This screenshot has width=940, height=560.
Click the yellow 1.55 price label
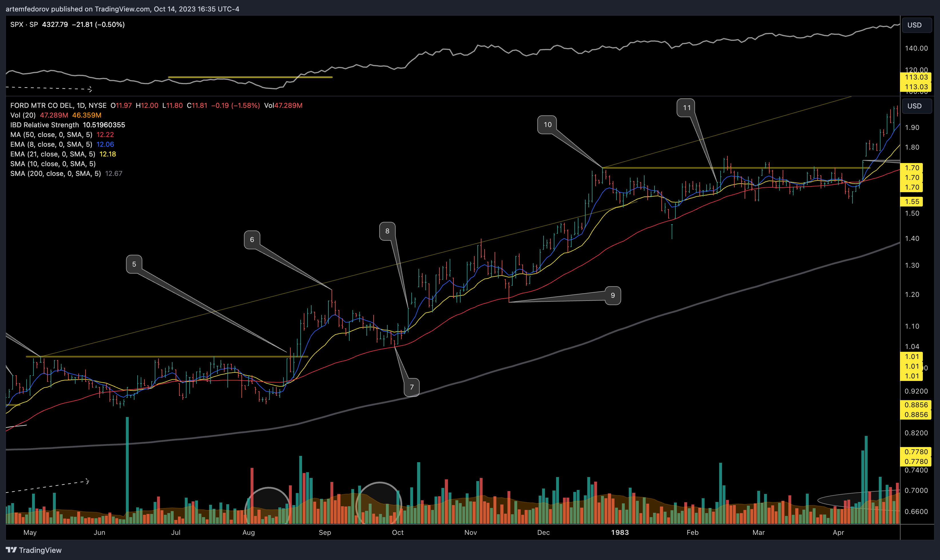point(912,202)
